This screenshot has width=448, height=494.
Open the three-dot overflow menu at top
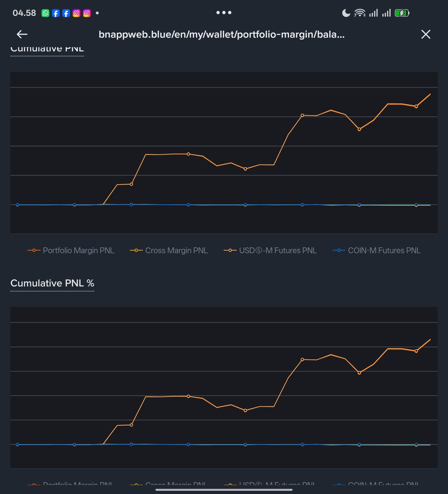[224, 13]
